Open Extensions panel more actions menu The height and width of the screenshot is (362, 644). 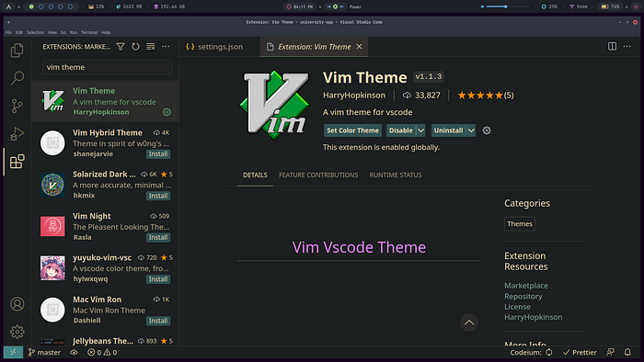click(166, 47)
